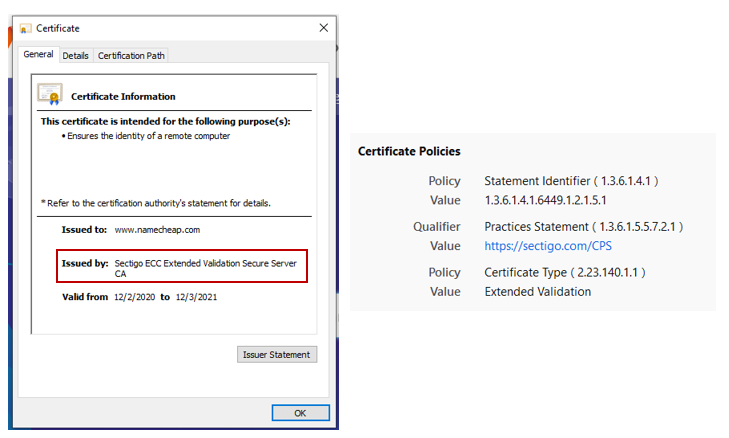Open the Certification Path tab
Image resolution: width=729 pixels, height=438 pixels.
pos(131,56)
